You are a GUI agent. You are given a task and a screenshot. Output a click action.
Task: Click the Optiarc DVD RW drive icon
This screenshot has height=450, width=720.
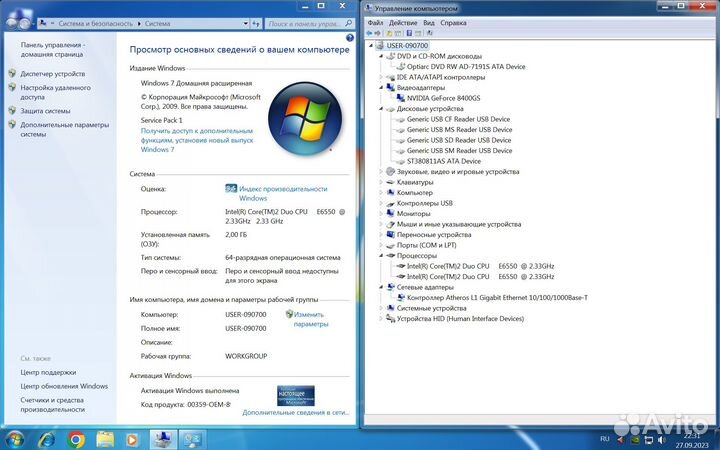(x=400, y=67)
